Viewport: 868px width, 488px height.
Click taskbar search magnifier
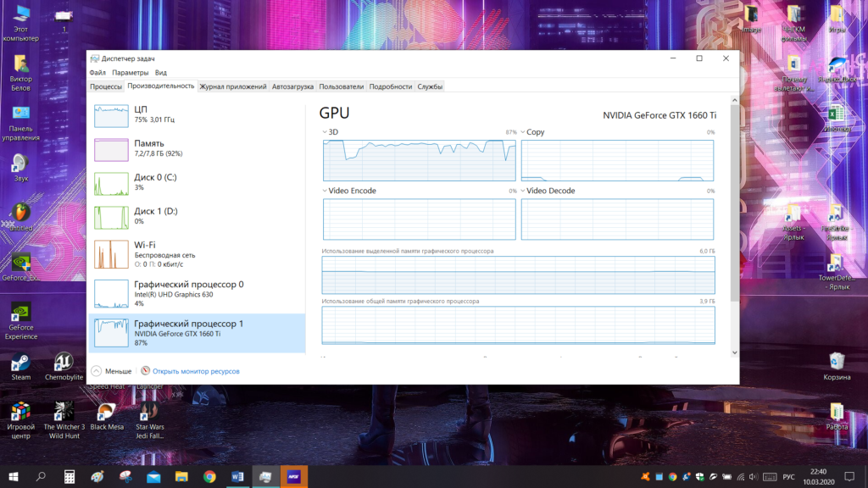(x=41, y=476)
